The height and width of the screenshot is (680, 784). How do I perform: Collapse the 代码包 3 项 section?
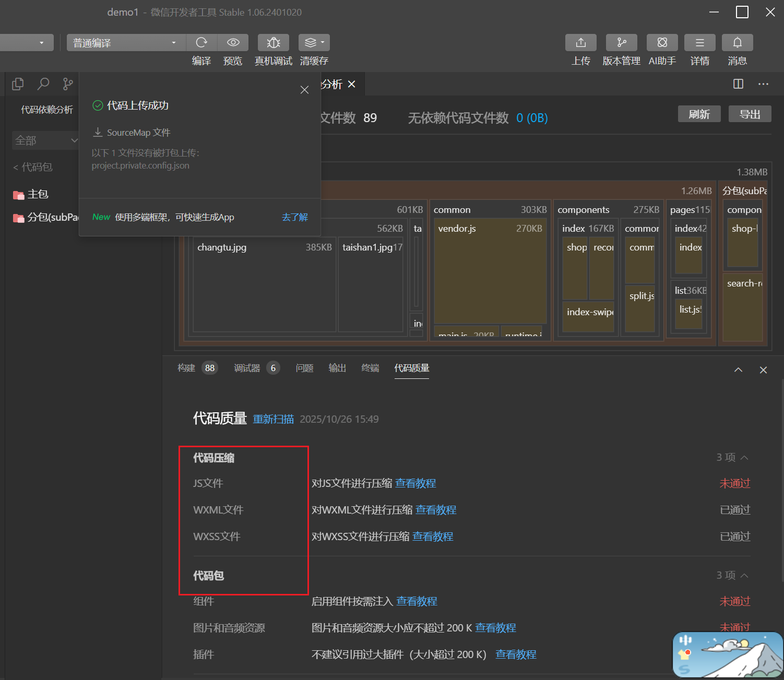pyautogui.click(x=732, y=575)
